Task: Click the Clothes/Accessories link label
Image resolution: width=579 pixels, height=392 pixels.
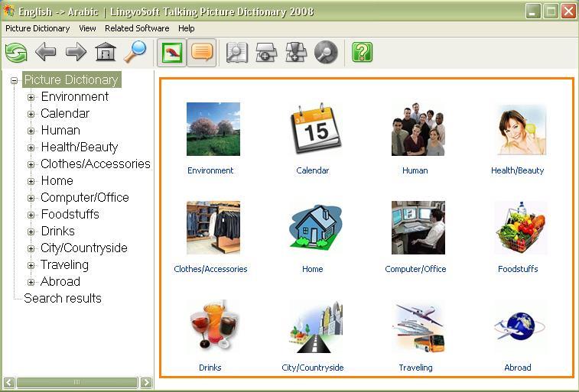Action: click(210, 269)
